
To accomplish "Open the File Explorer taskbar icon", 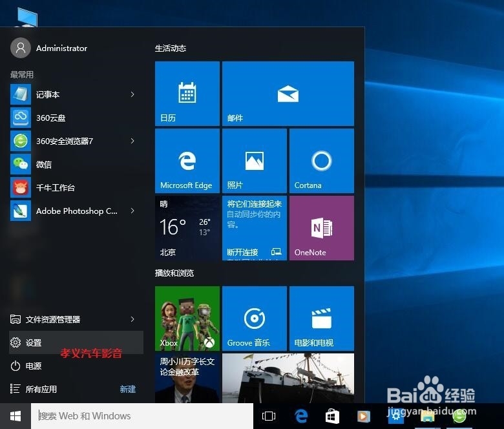I will [428, 417].
